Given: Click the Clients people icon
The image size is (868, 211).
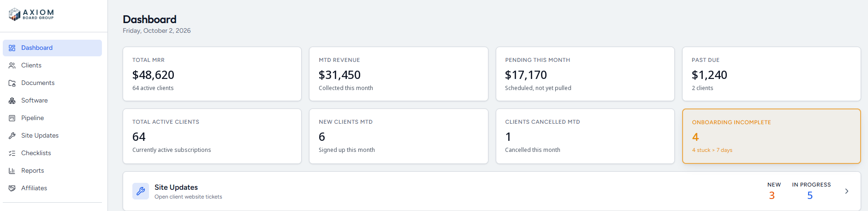Looking at the screenshot, I should point(12,66).
